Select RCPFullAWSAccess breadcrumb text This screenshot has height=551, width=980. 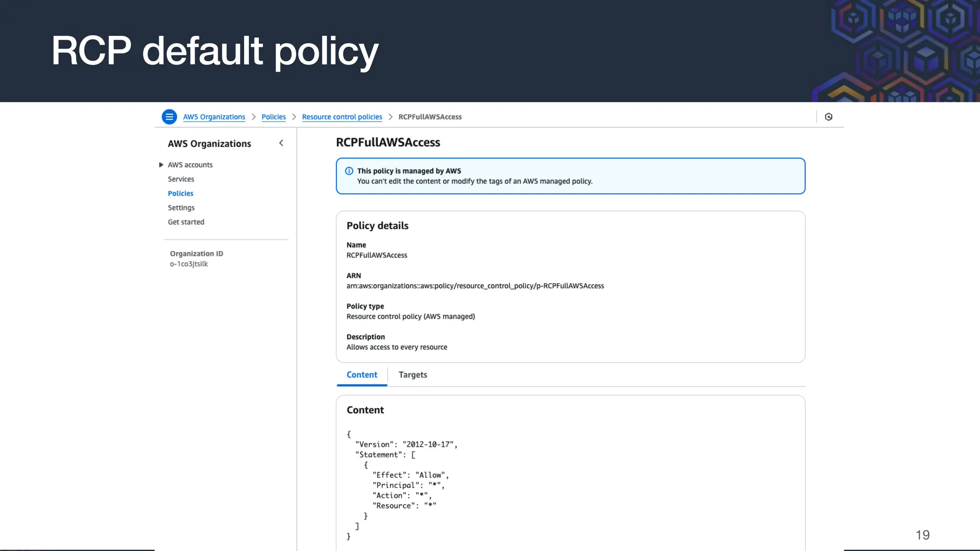(430, 117)
